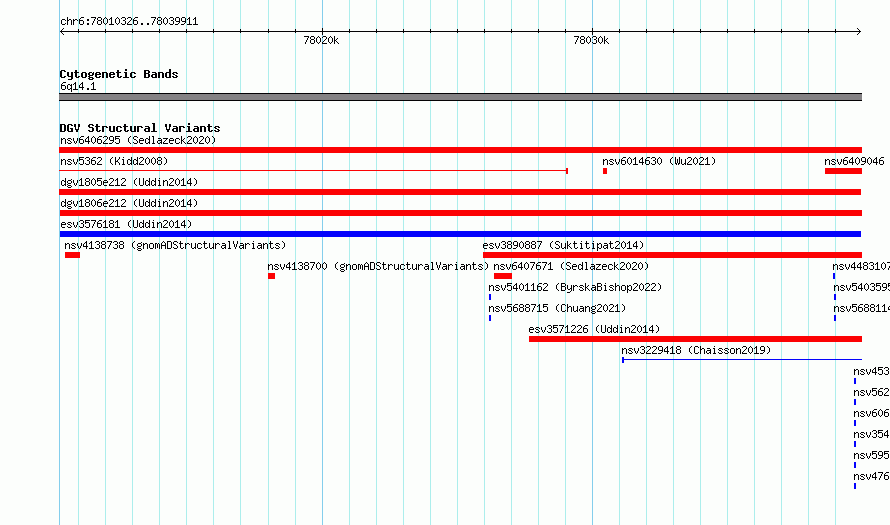Click the esv3890887 (Suktitipat2014) label

tap(563, 245)
